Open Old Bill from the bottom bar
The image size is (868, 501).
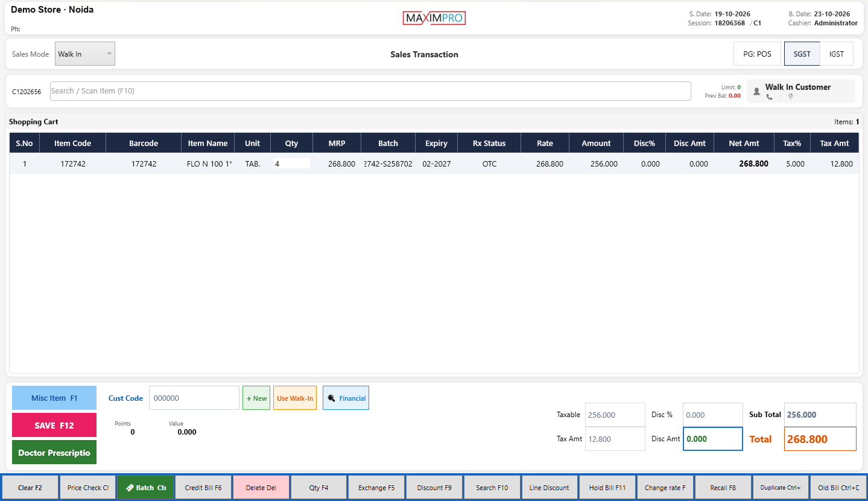[x=838, y=488]
